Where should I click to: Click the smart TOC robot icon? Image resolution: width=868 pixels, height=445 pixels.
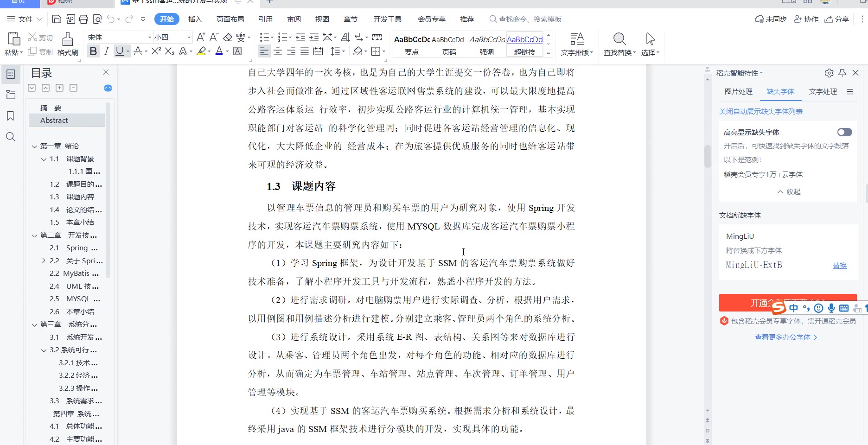pos(108,88)
